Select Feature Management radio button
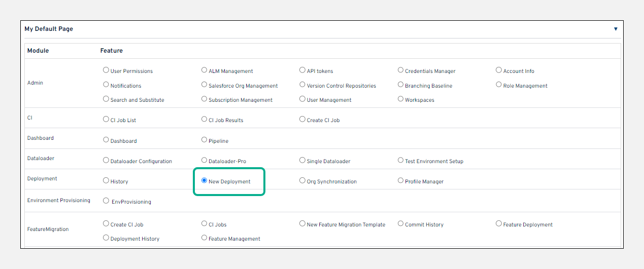The height and width of the screenshot is (269, 644). [x=205, y=238]
